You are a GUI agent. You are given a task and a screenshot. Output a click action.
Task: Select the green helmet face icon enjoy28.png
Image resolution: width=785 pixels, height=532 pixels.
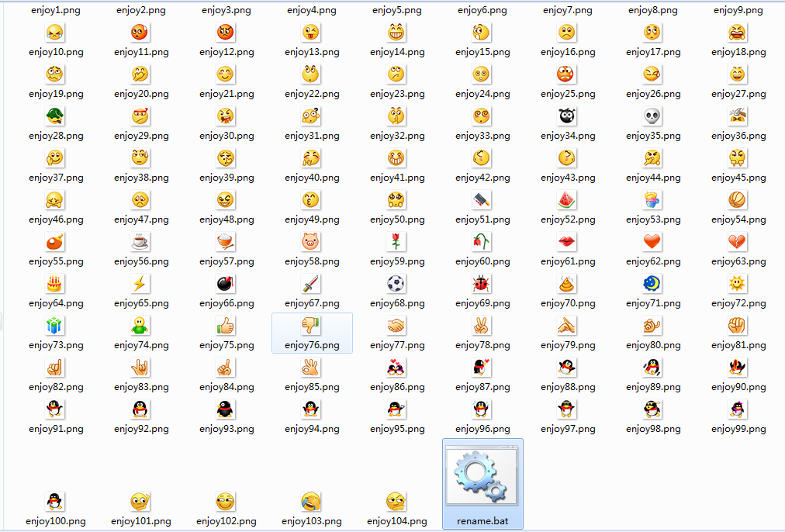pyautogui.click(x=54, y=116)
